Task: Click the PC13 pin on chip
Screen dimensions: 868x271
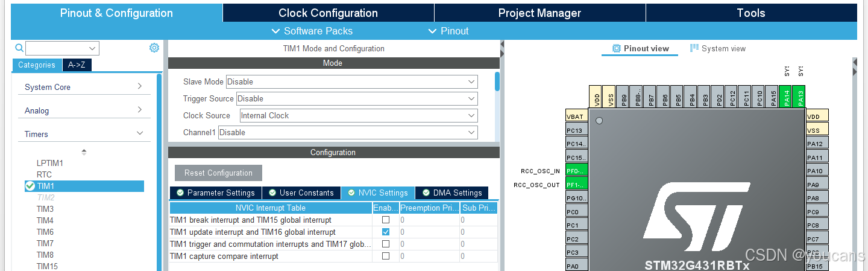Action: pos(577,130)
